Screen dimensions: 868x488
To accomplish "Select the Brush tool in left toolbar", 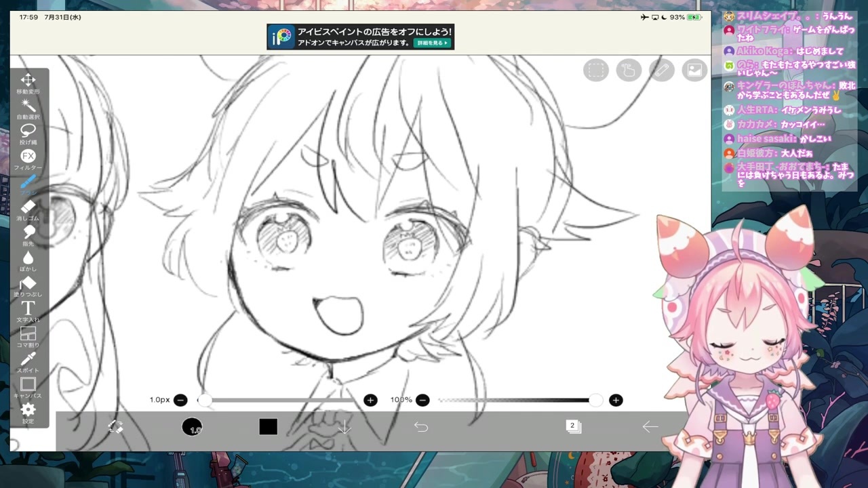I will point(28,184).
